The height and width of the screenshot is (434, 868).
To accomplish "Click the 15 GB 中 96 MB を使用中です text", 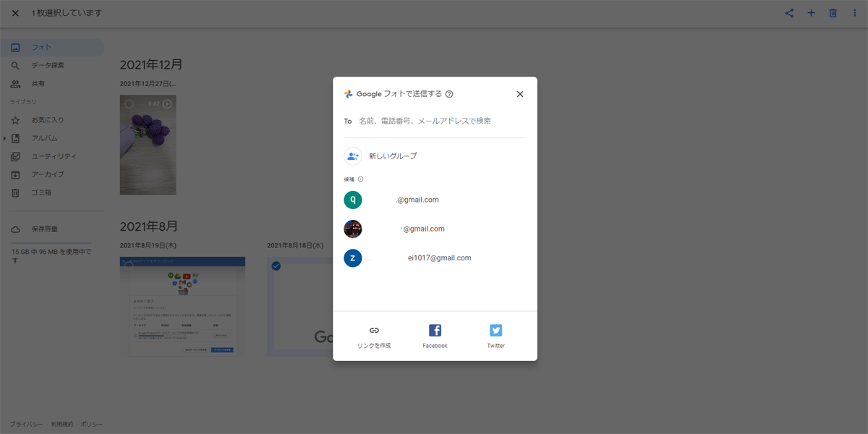I will click(51, 256).
